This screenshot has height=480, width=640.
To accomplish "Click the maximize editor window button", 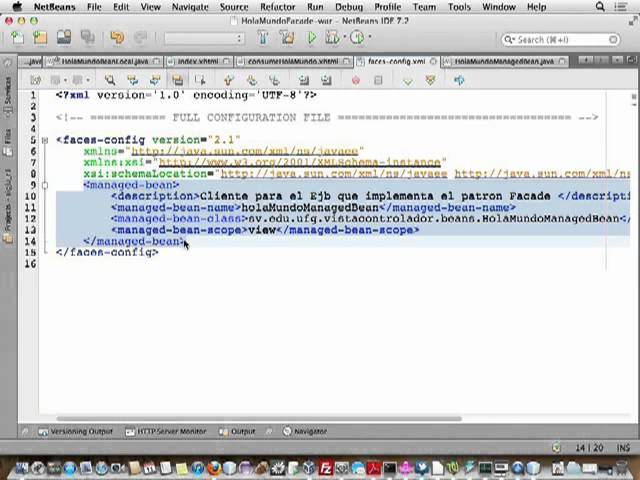I will (631, 60).
